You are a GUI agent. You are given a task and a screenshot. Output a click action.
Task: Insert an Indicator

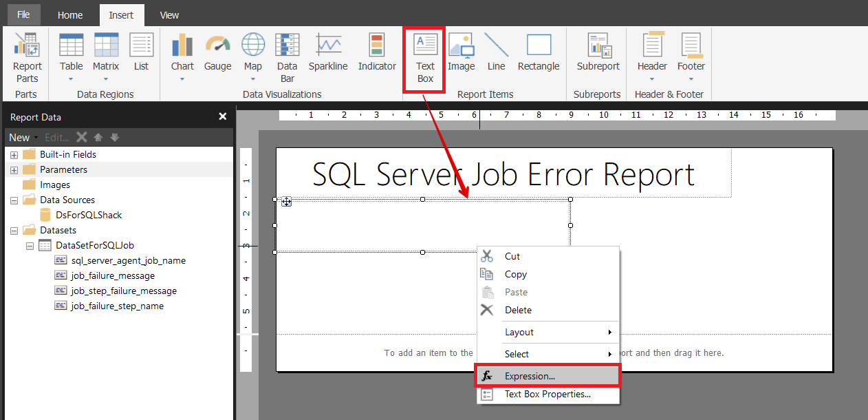377,52
